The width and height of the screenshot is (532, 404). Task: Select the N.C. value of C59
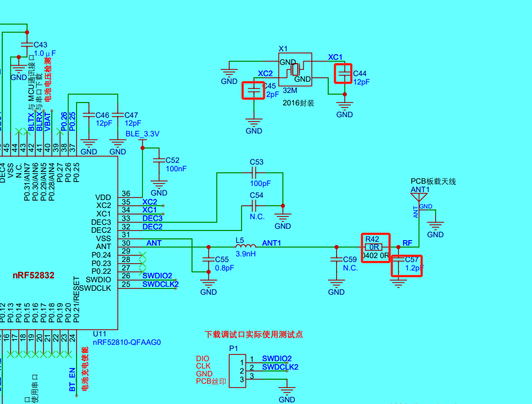(x=351, y=268)
